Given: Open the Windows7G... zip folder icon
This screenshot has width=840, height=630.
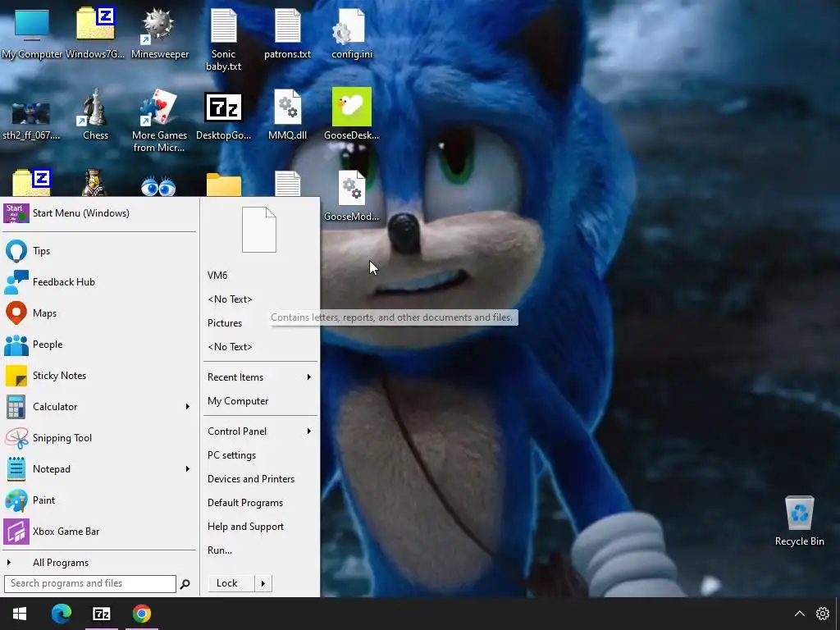Looking at the screenshot, I should coord(95,33).
